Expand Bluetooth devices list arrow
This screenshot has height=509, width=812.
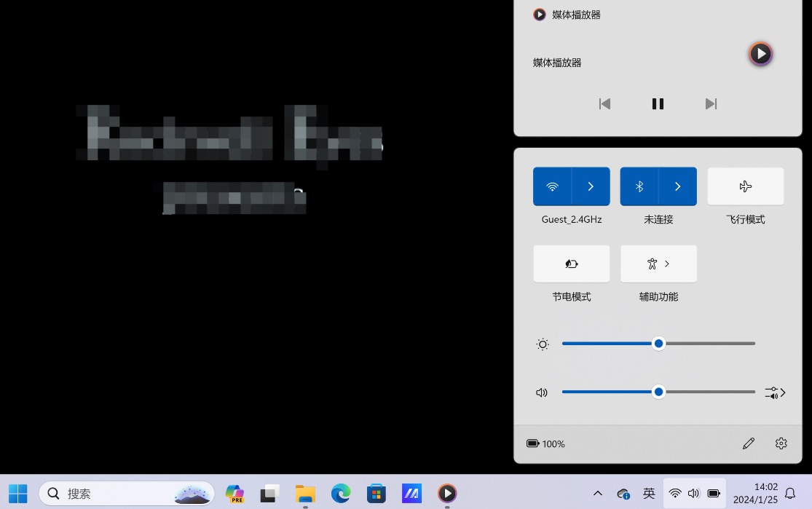[677, 186]
